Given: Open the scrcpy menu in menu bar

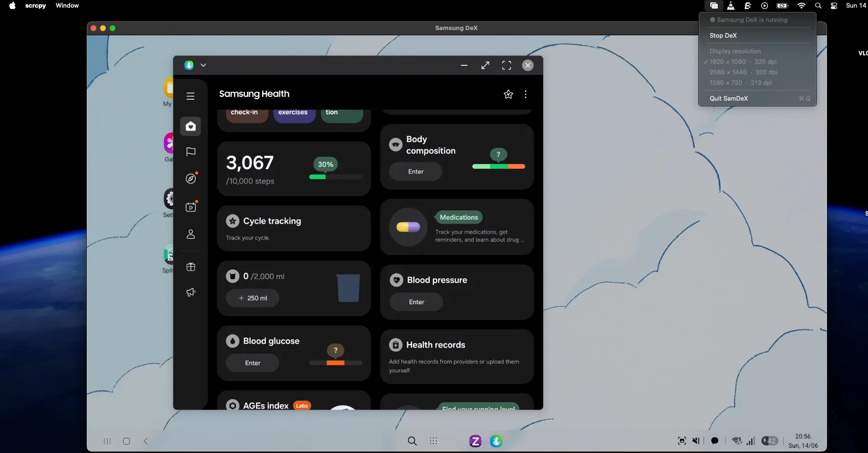Looking at the screenshot, I should pyautogui.click(x=35, y=6).
